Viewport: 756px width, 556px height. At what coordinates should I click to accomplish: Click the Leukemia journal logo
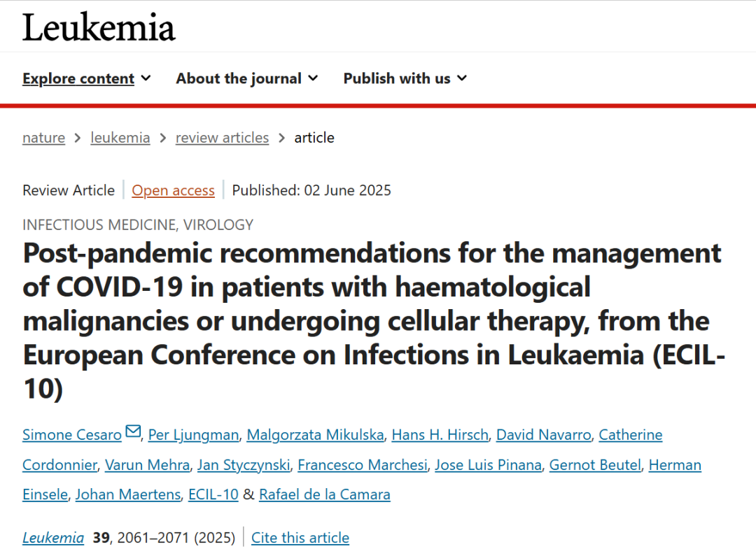[x=99, y=27]
